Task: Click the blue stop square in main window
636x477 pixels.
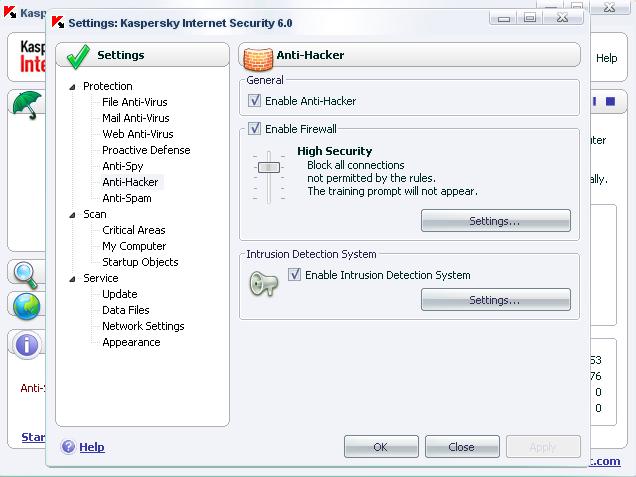Action: 610,101
